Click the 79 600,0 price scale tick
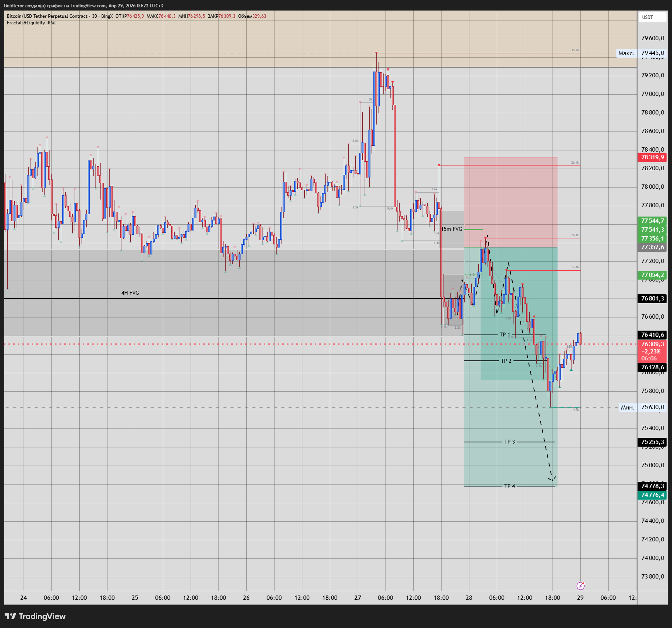672x628 pixels. pos(652,38)
